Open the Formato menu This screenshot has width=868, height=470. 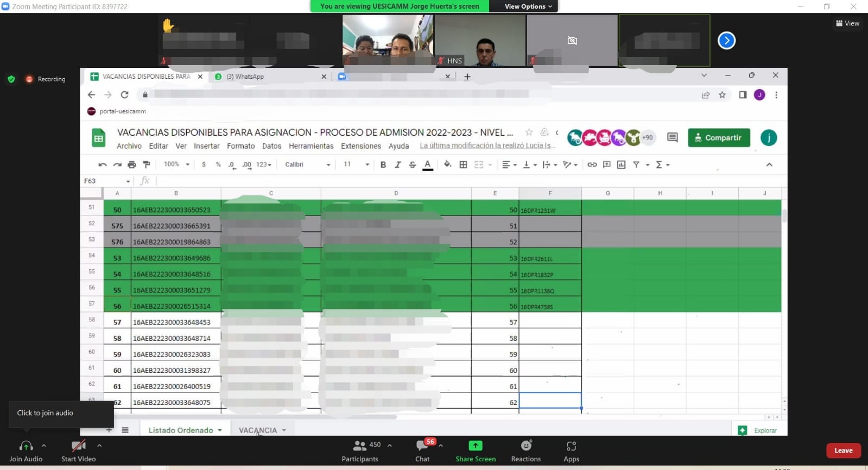pos(240,146)
